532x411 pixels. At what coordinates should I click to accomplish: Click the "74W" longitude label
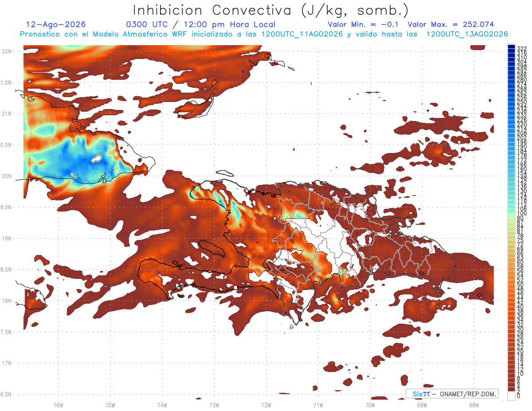162,405
